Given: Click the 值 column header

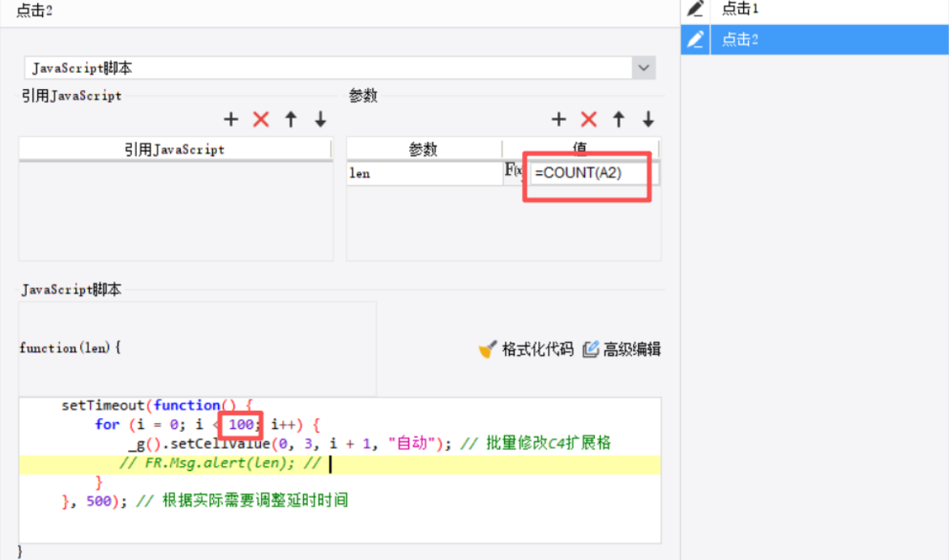Looking at the screenshot, I should (579, 149).
